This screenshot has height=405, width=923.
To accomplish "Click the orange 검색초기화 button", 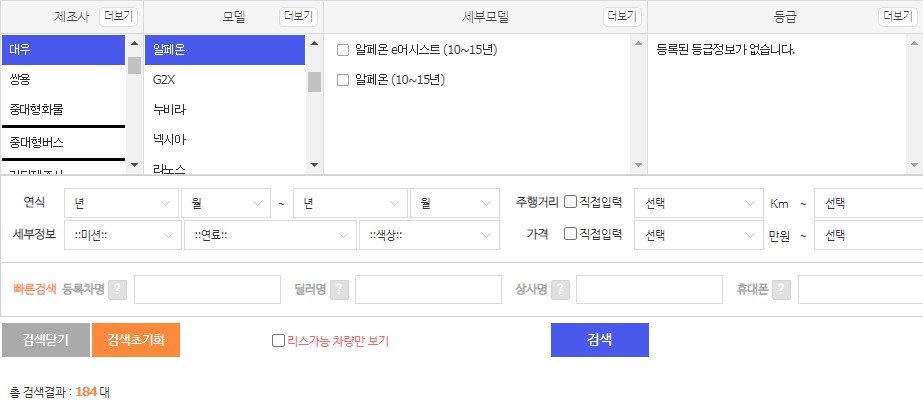I will pos(136,340).
